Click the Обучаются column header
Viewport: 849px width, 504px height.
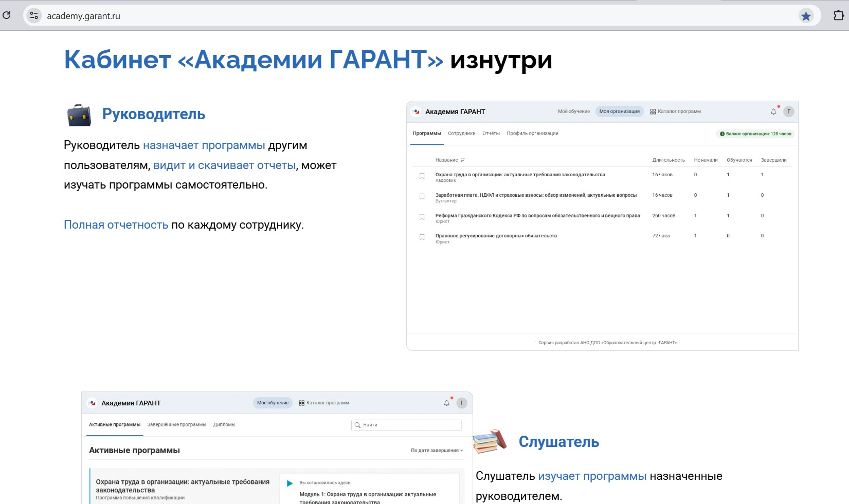pos(739,160)
